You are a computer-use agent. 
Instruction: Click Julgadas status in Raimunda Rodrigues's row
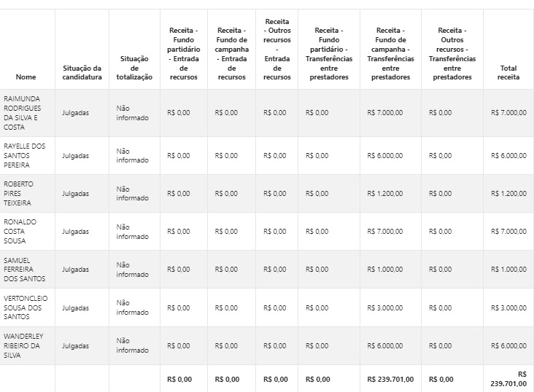coord(76,113)
